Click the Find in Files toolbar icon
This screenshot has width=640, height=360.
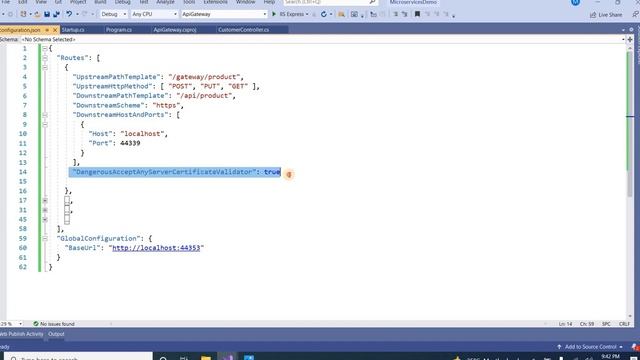pos(341,14)
